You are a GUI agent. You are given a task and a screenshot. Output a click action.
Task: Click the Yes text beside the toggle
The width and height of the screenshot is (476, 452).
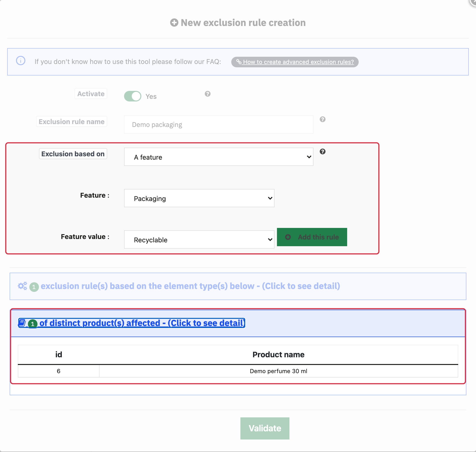[151, 97]
